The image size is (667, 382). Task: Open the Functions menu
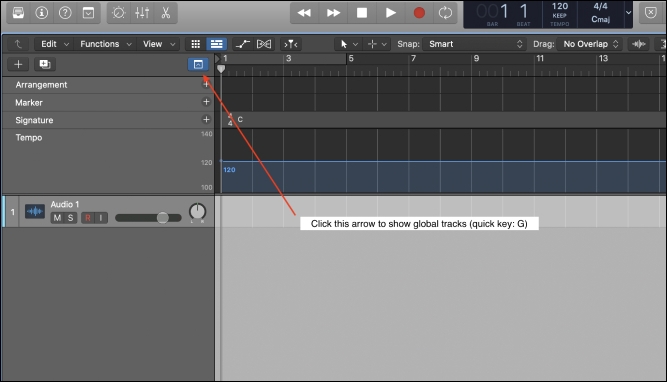coord(105,44)
